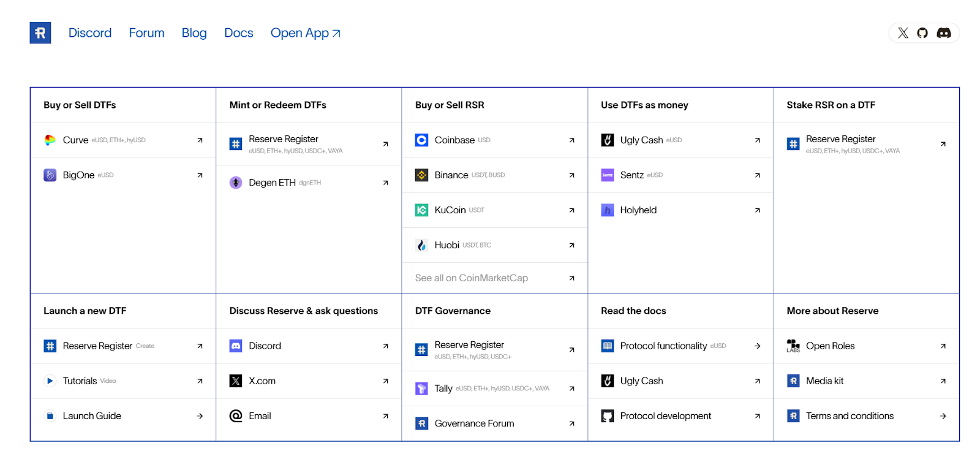The image size is (980, 459).
Task: Open the Launch Guide link
Action: (x=123, y=416)
